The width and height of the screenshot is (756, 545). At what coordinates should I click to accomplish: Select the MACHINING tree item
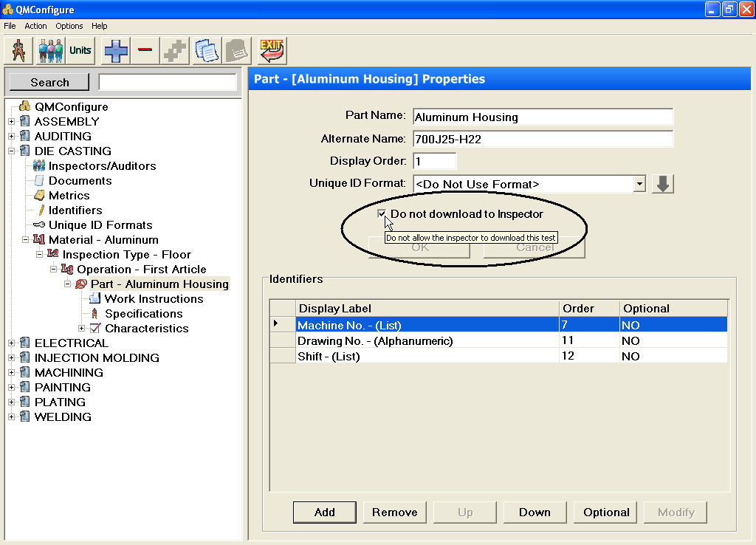[69, 372]
